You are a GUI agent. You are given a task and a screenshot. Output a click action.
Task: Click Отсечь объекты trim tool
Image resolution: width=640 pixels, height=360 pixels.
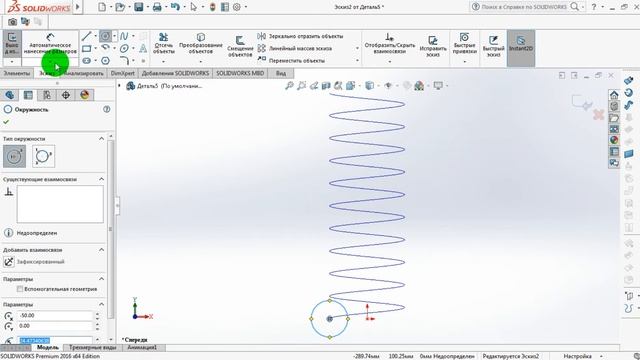(164, 44)
